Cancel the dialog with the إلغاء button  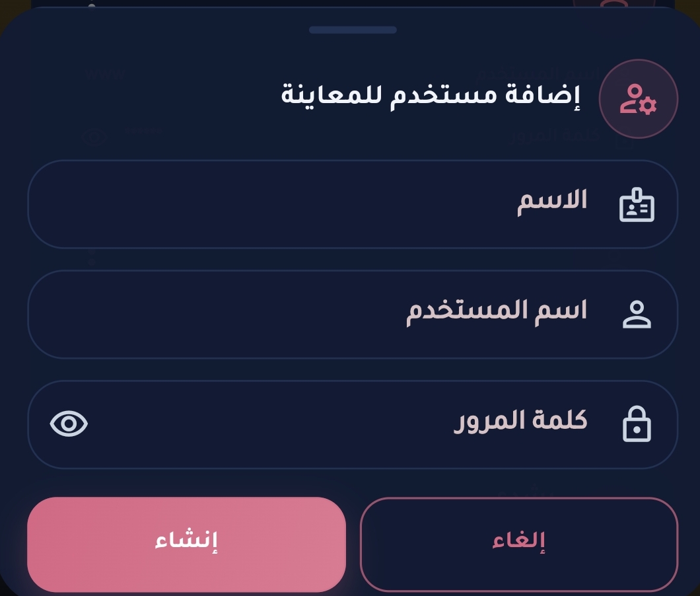click(x=519, y=542)
